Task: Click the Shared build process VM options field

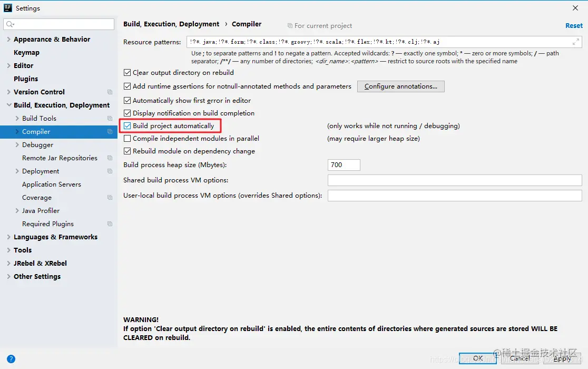Action: click(455, 180)
